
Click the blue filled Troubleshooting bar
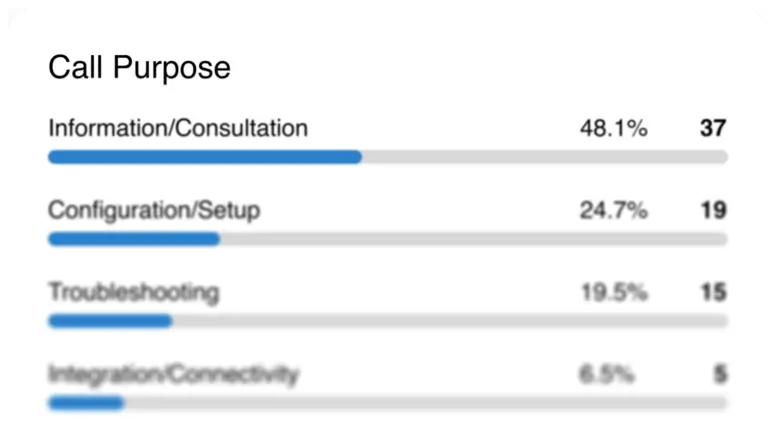(110, 321)
